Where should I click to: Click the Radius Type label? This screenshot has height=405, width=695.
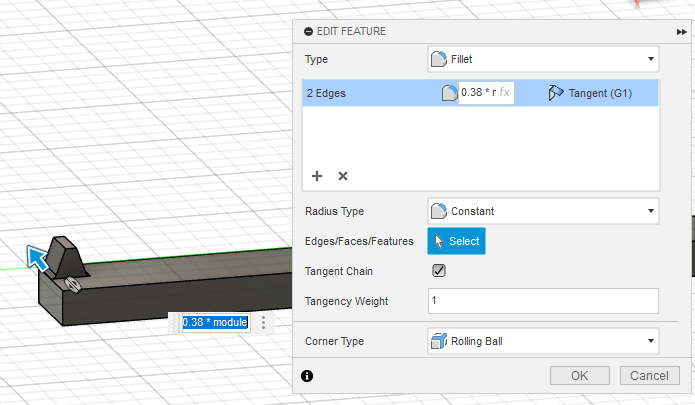[x=335, y=211]
